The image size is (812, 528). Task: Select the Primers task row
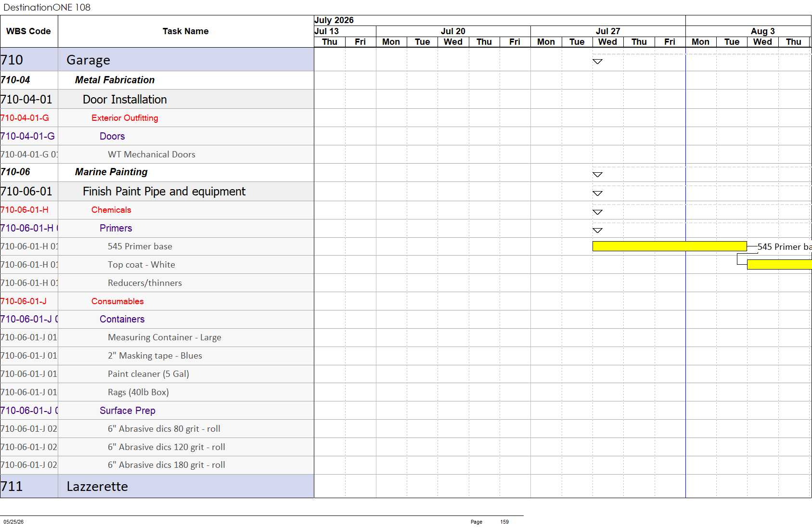click(157, 229)
